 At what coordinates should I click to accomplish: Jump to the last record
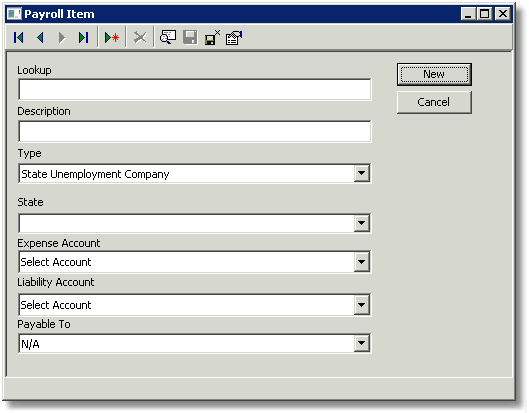pos(83,37)
